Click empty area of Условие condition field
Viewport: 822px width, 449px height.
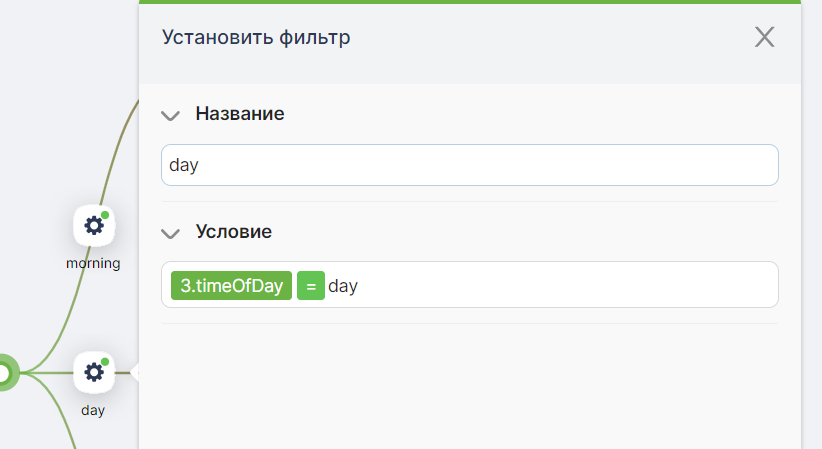pos(566,285)
